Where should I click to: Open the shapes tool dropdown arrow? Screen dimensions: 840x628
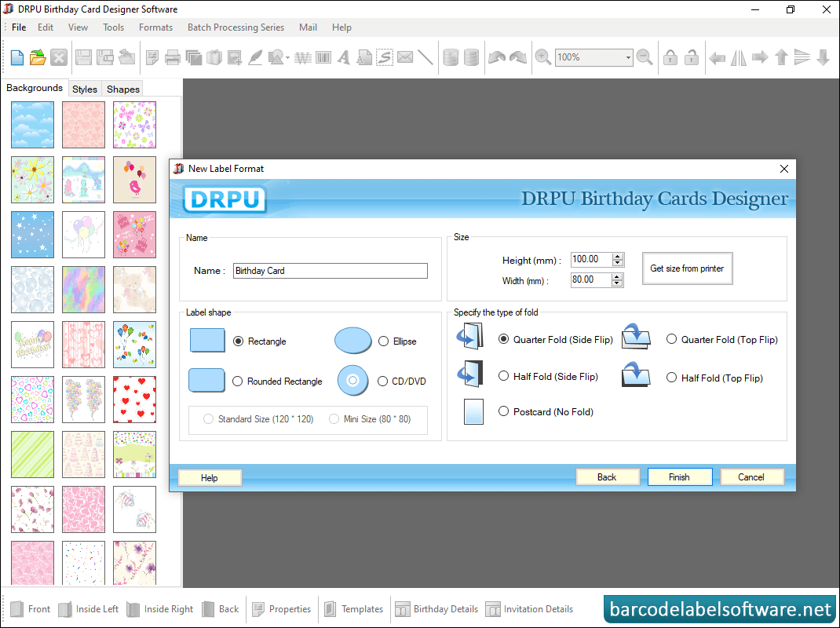[287, 58]
